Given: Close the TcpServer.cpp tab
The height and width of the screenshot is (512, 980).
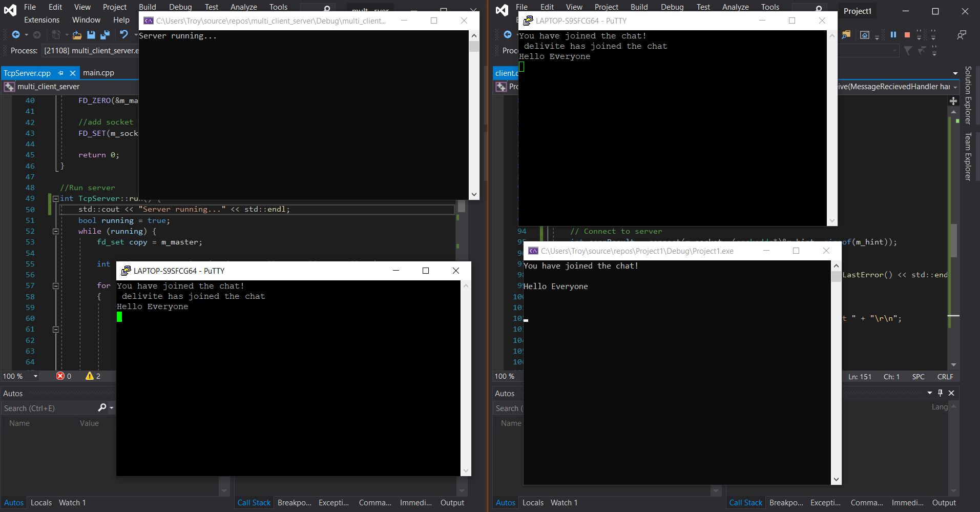Looking at the screenshot, I should 73,73.
